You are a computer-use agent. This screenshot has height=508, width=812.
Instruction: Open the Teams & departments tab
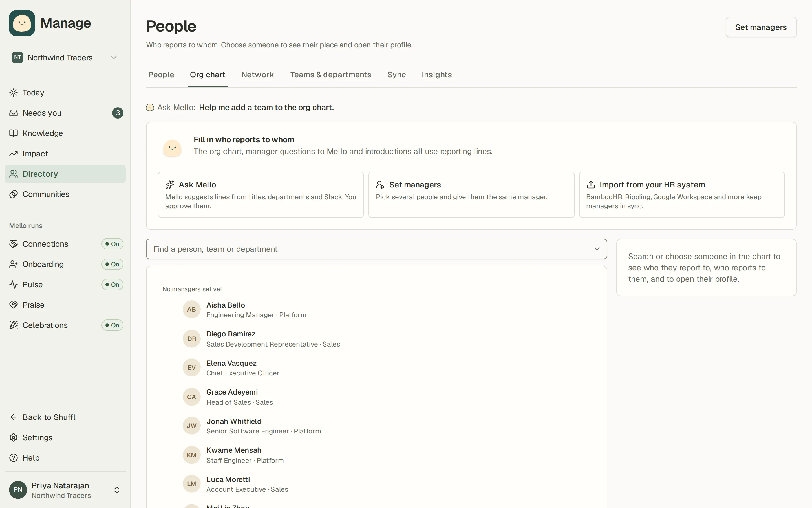330,75
